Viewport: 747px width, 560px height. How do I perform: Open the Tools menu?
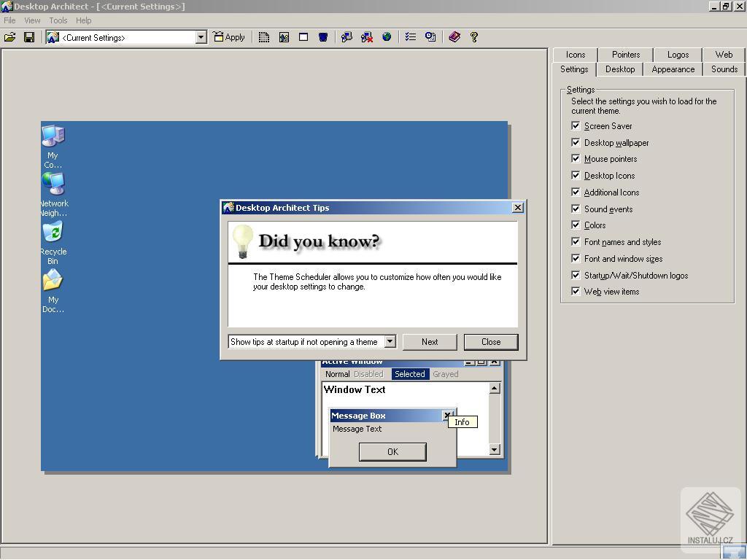coord(58,20)
